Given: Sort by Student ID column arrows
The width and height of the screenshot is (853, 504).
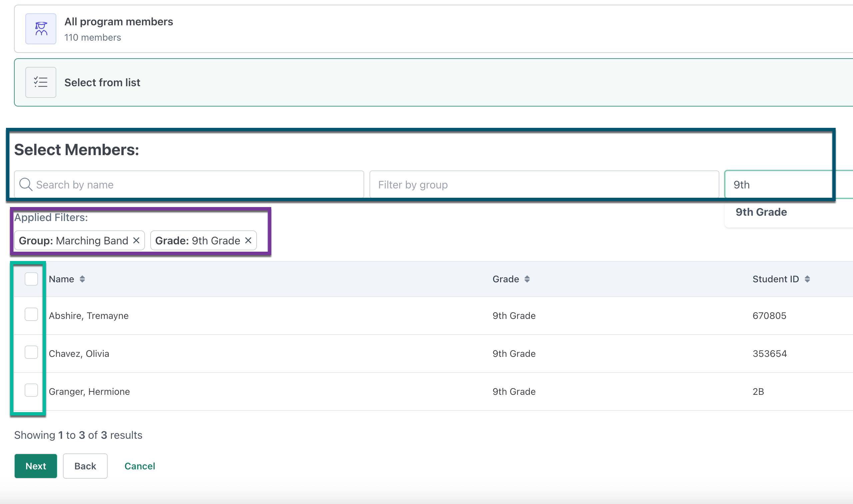Looking at the screenshot, I should click(x=807, y=279).
